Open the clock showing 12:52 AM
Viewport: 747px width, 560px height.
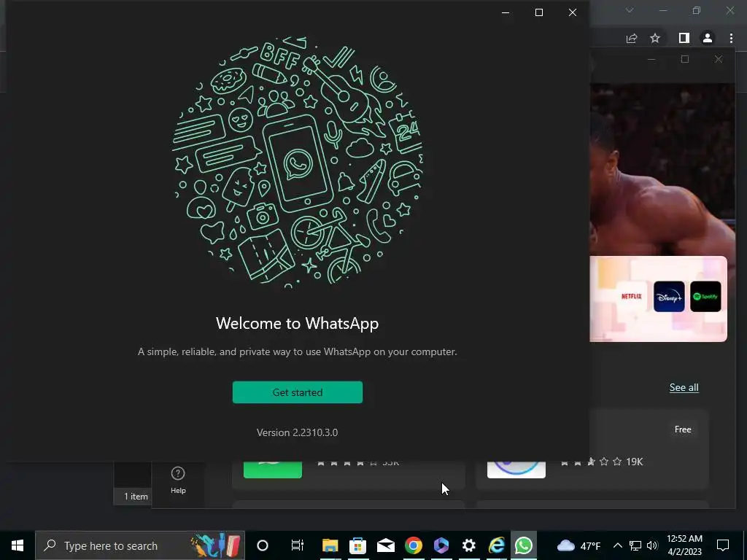click(684, 545)
